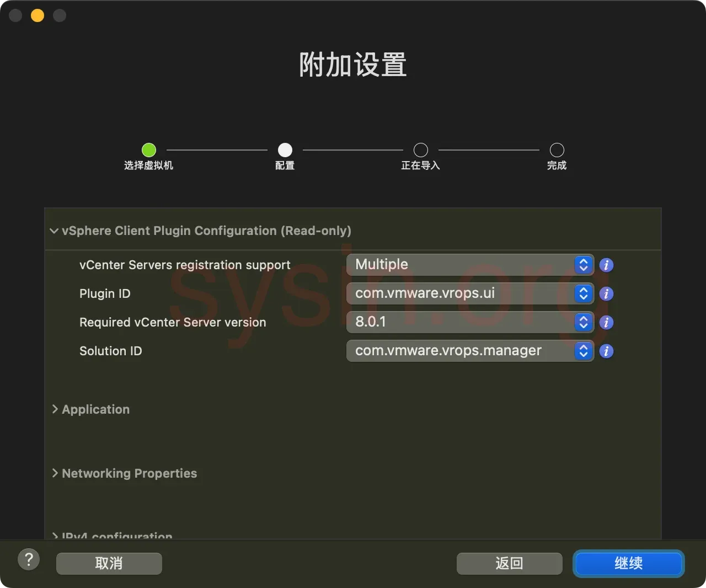706x588 pixels.
Task: Open the com.vmware.vrops.ui Plugin ID dropdown
Action: pos(470,293)
